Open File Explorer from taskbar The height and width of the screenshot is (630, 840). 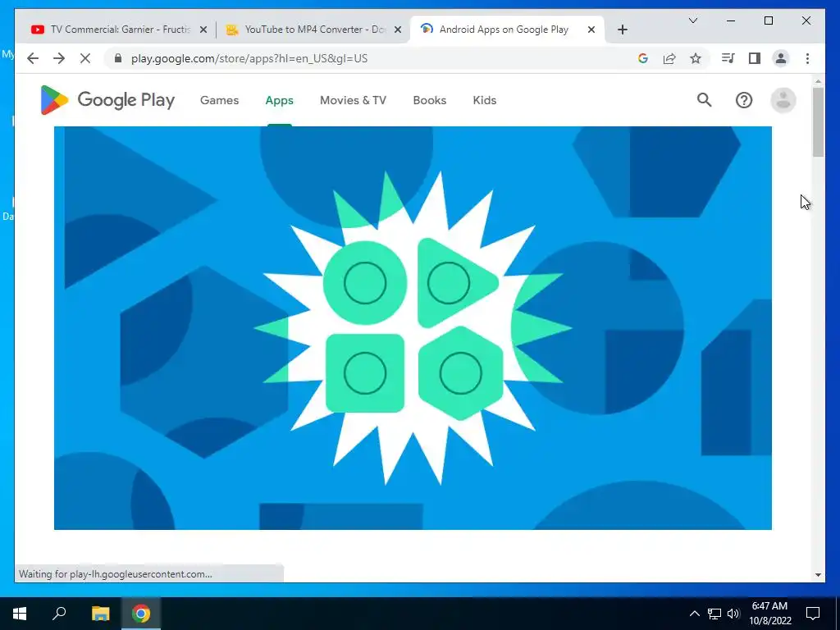coord(100,614)
